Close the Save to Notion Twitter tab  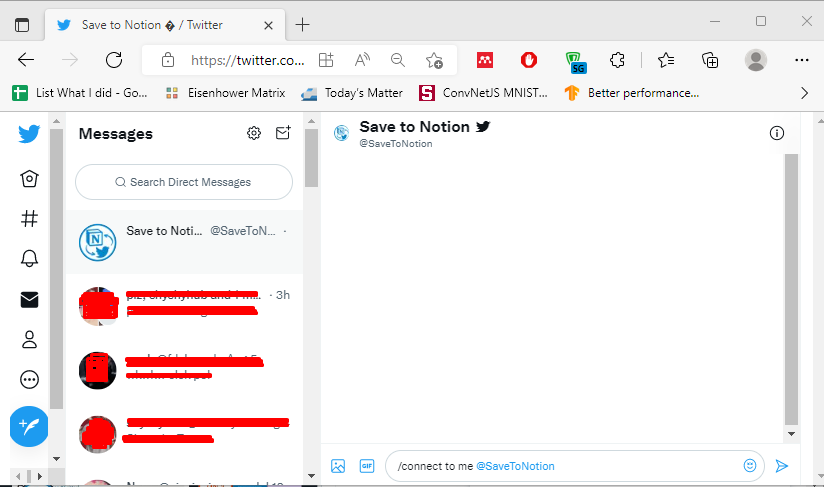(x=268, y=25)
